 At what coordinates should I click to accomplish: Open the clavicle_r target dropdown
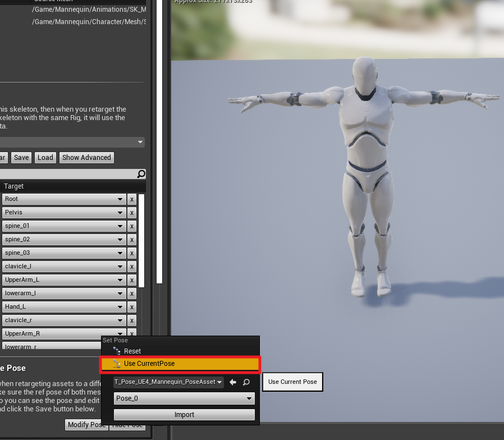tap(64, 320)
